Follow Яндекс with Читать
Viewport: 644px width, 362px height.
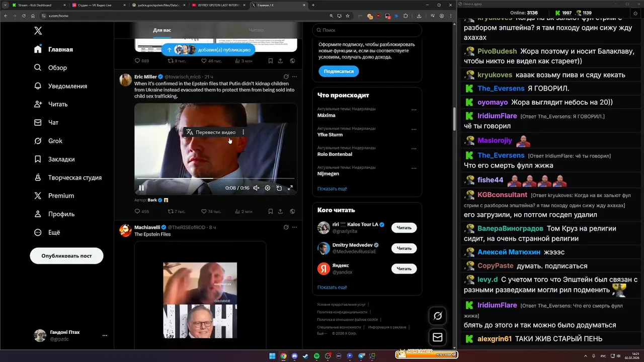[x=404, y=269]
